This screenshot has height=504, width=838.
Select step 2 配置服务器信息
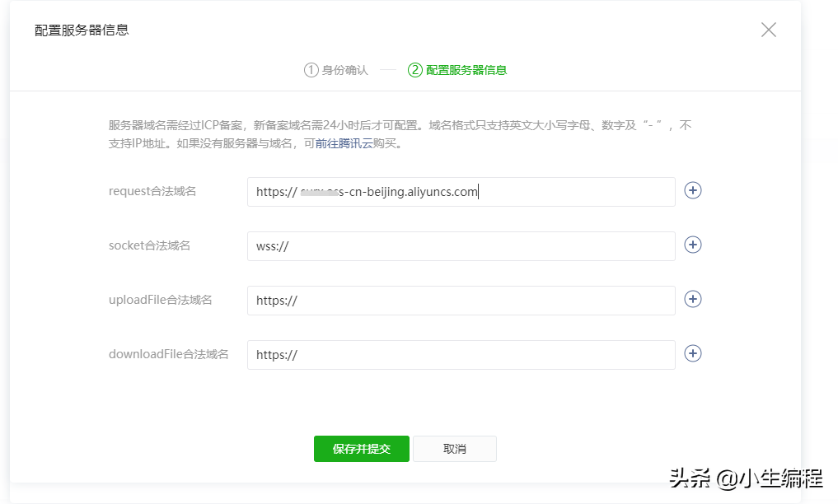click(457, 70)
